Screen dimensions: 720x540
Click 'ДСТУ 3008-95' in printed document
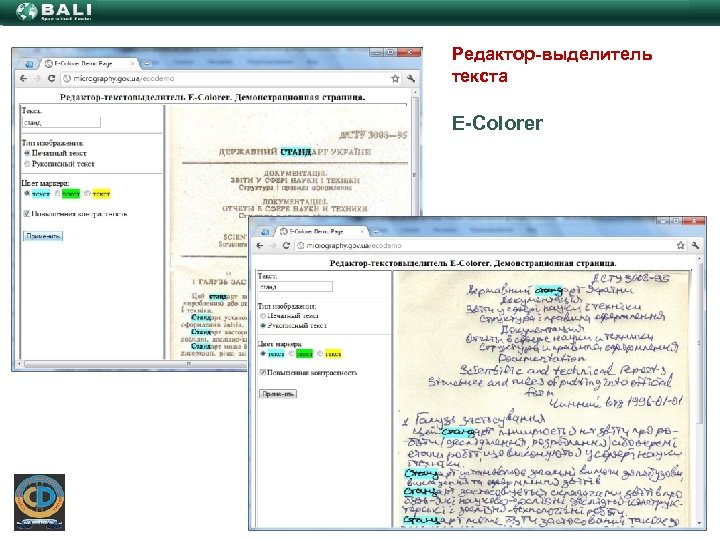[373, 135]
